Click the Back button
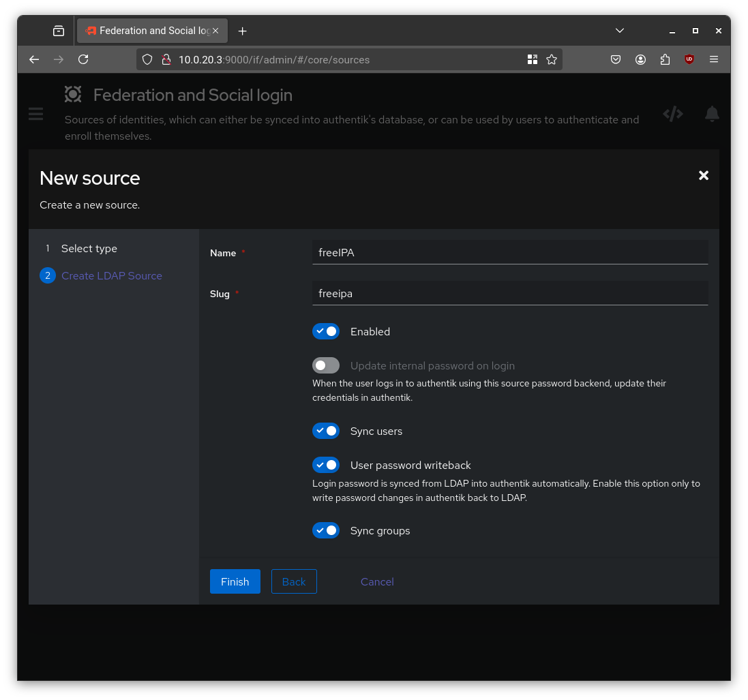Screen dimensions: 748x700 (x=294, y=582)
